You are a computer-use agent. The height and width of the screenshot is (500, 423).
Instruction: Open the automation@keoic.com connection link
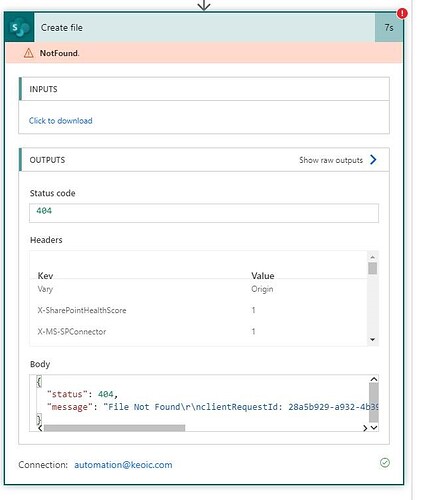point(123,465)
